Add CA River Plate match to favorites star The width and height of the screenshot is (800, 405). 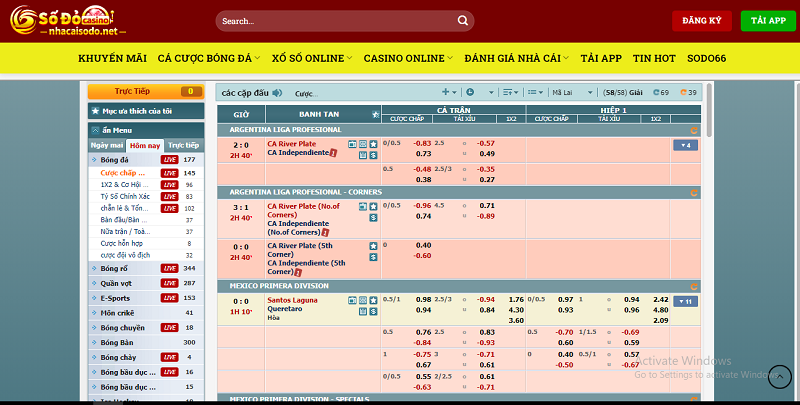pos(373,144)
